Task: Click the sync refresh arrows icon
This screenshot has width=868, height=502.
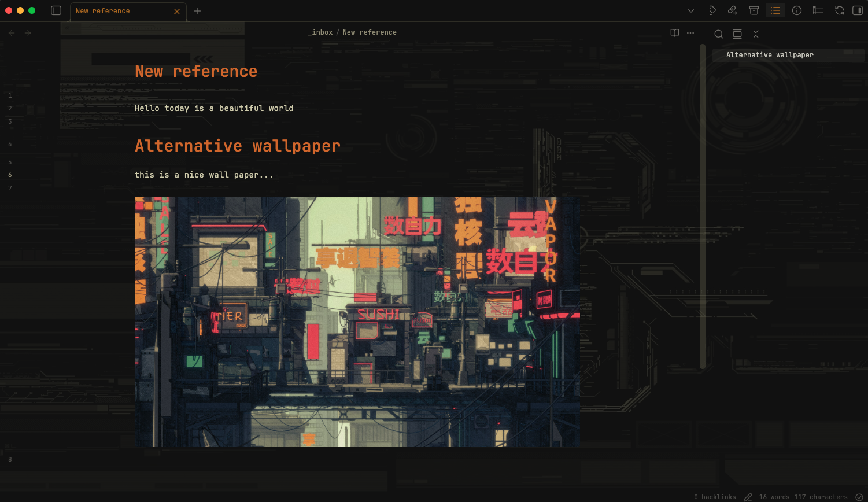Action: pos(840,10)
